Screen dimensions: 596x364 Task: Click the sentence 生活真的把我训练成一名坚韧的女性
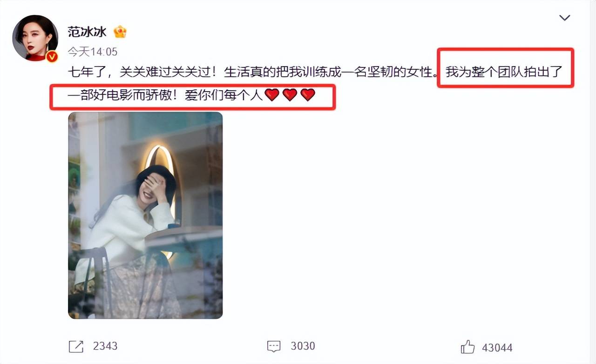coord(329,73)
